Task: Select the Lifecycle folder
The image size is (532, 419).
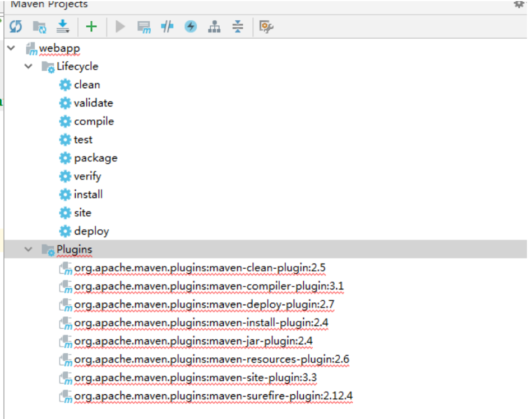Action: click(77, 67)
